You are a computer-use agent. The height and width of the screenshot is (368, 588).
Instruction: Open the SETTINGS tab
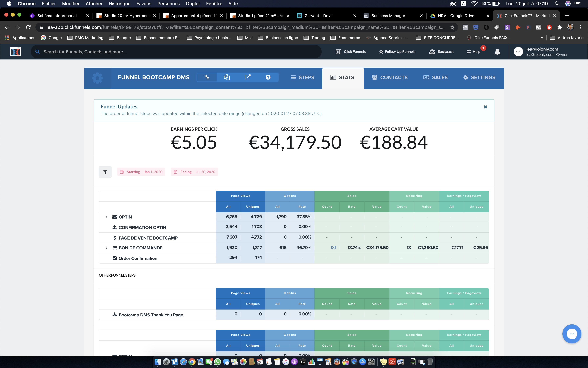pyautogui.click(x=479, y=77)
